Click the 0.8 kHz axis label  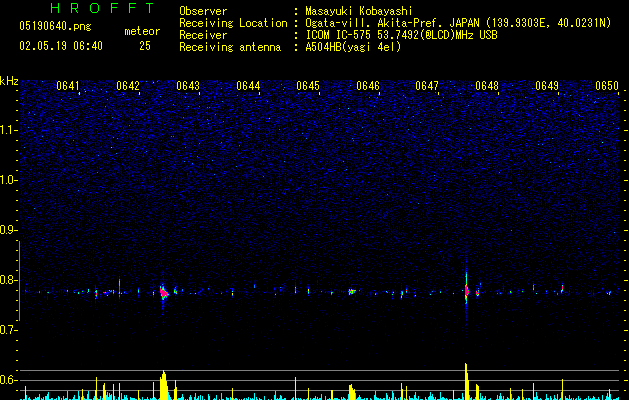click(9, 280)
